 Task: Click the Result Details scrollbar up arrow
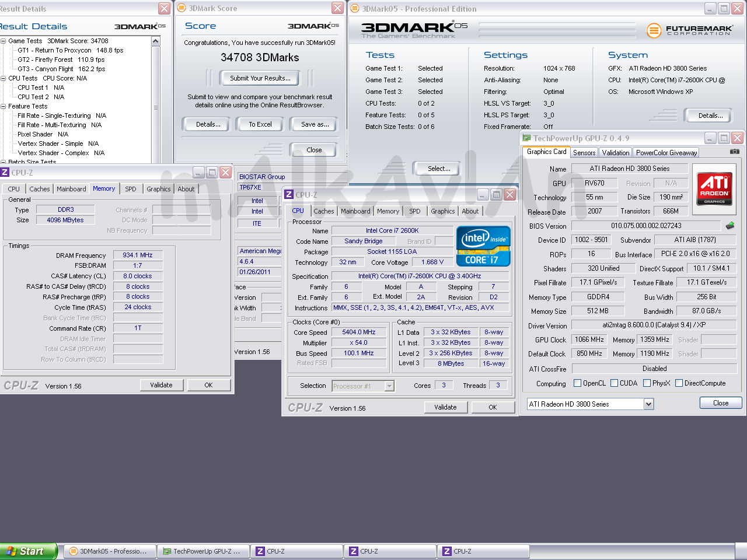click(x=156, y=41)
